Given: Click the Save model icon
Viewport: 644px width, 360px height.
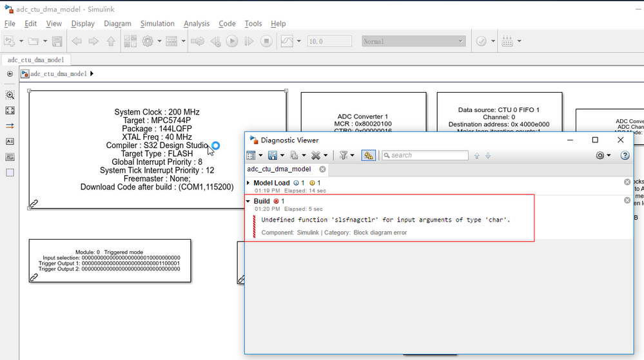Looking at the screenshot, I should click(57, 41).
